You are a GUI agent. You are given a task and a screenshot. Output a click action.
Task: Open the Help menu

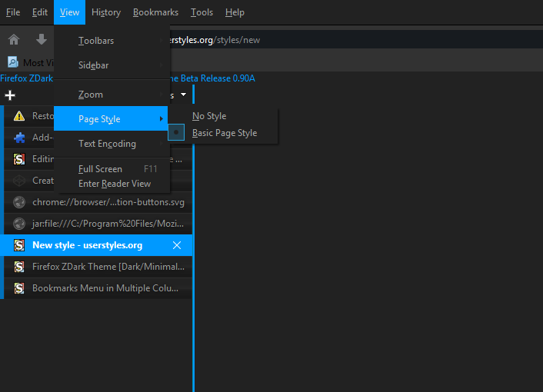point(235,12)
